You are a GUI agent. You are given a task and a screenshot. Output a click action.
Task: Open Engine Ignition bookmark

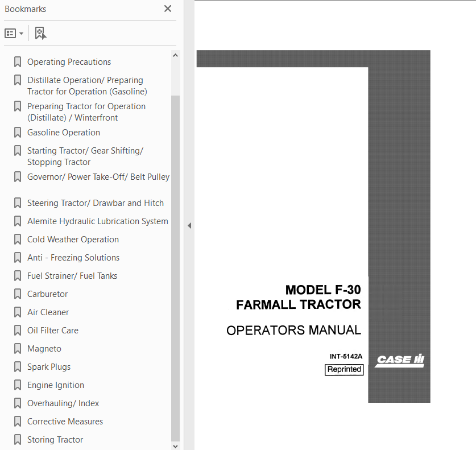point(56,385)
